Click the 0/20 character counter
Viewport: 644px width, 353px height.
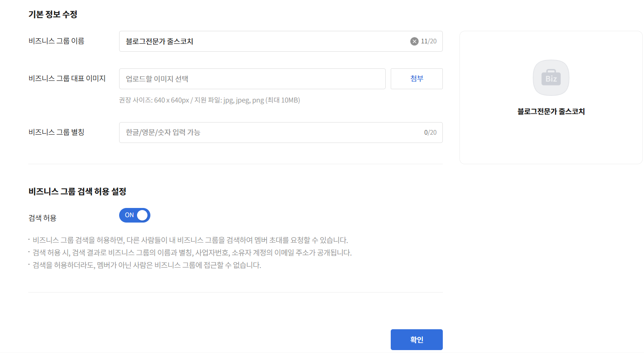point(430,133)
